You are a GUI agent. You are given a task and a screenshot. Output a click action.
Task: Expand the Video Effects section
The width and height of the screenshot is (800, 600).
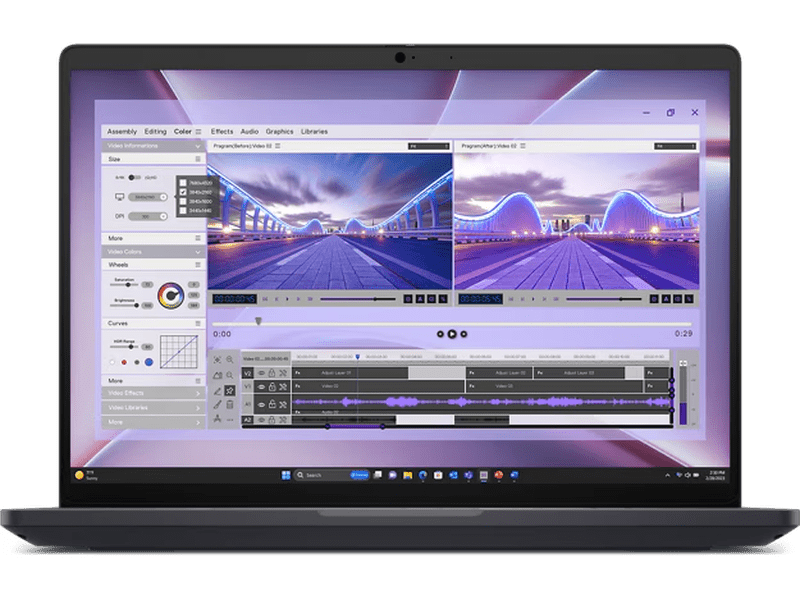pos(198,393)
